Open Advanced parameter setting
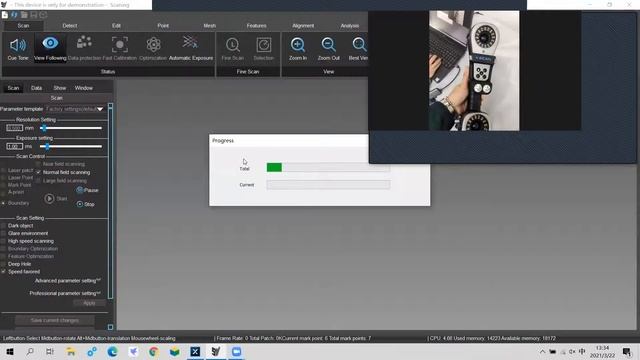640x360 pixels. pyautogui.click(x=67, y=280)
